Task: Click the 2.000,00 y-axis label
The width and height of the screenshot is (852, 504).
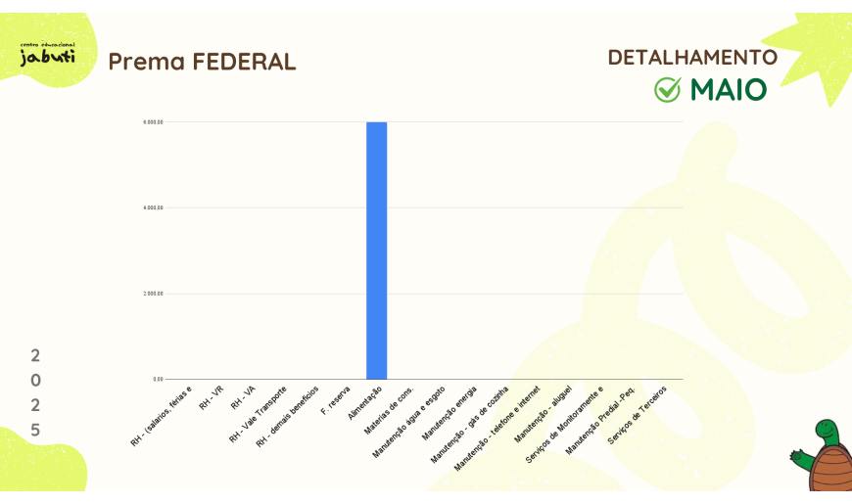Action: tap(153, 294)
